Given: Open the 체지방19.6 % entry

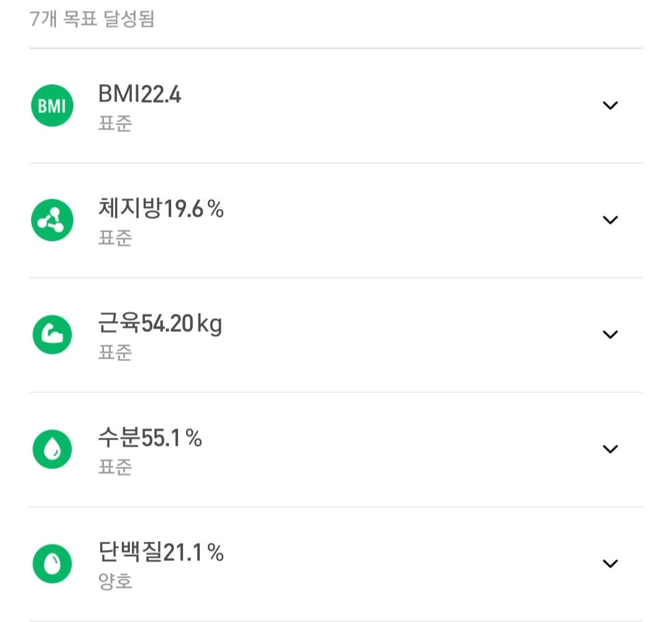Looking at the screenshot, I should 161,209.
